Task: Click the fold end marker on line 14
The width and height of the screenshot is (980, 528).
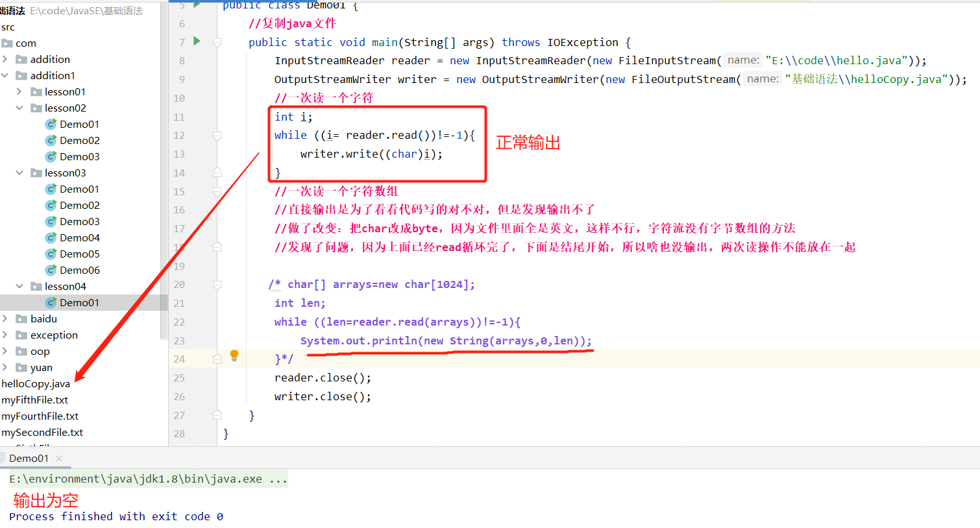Action: click(x=217, y=173)
